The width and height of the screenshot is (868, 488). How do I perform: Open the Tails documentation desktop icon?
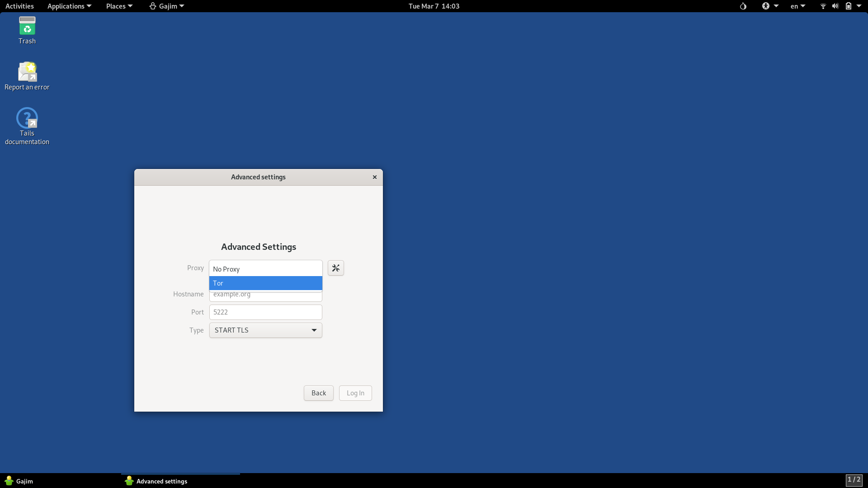27,118
